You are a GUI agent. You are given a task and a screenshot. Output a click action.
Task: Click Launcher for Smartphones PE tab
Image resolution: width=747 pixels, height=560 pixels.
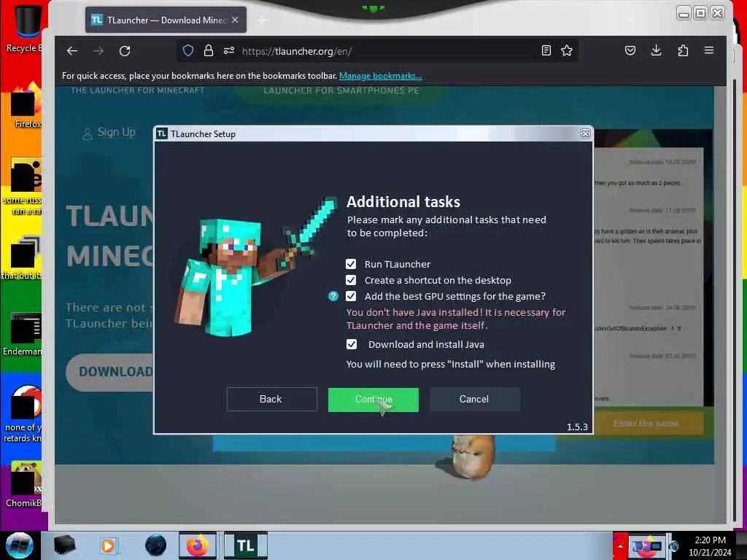coord(341,91)
